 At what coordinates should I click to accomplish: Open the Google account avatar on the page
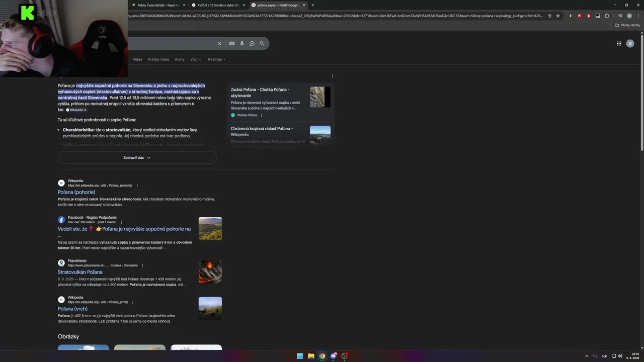(630, 44)
